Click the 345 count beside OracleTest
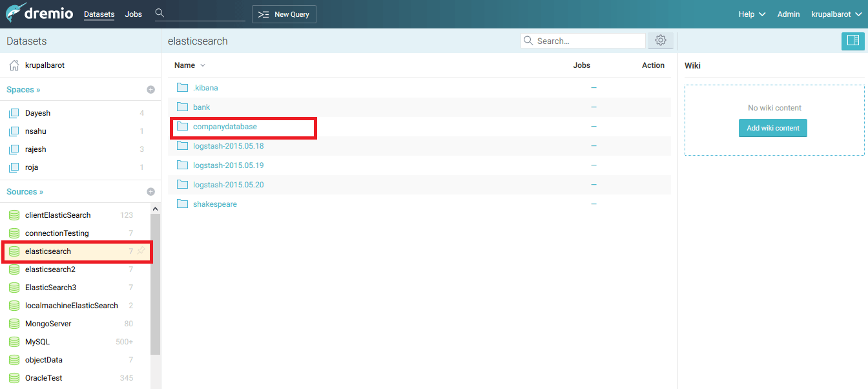 (127, 378)
